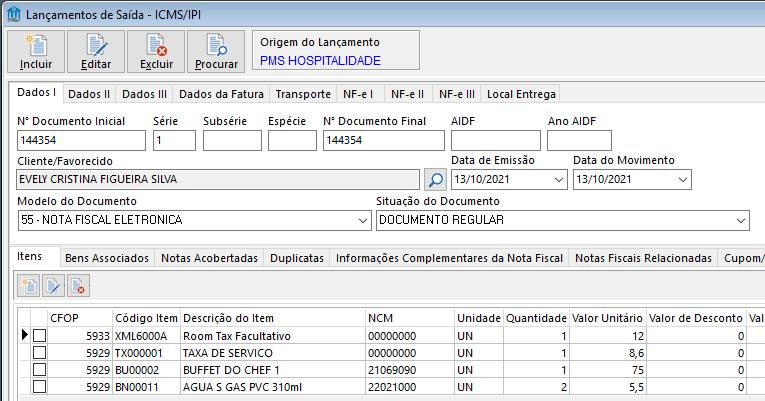This screenshot has height=401, width=765.
Task: Open the NF-e II tab
Action: pos(407,94)
